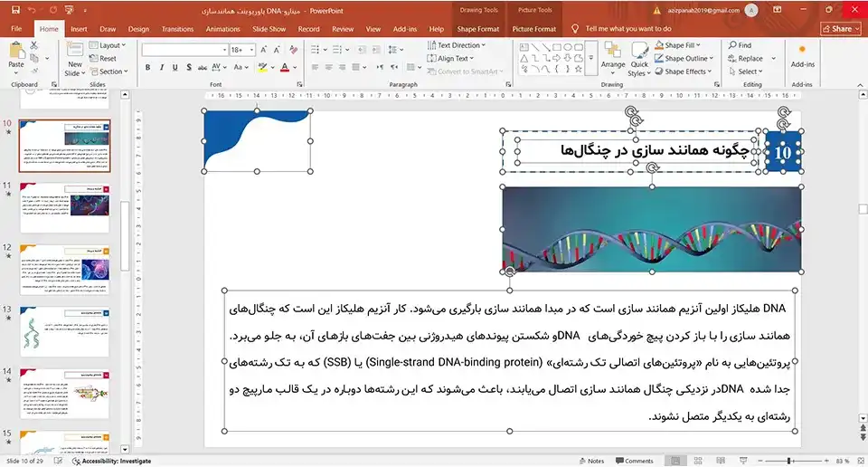Expand the Shape Effects dropdown

pos(683,71)
